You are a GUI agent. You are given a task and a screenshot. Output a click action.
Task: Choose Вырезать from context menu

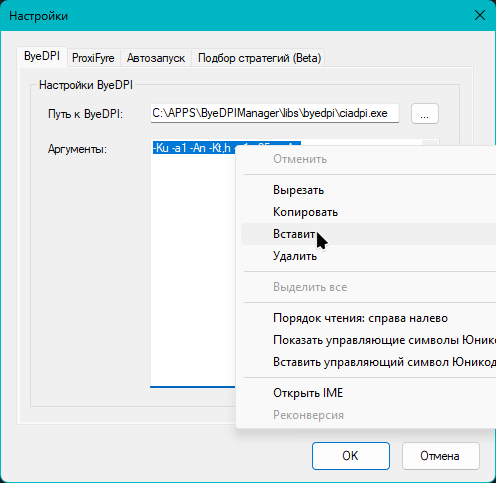point(368,190)
